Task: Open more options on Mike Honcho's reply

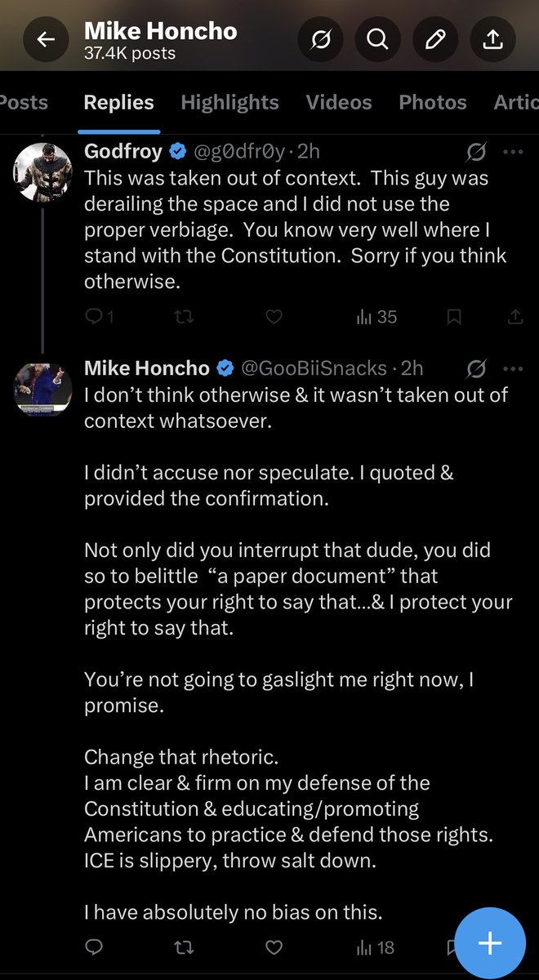Action: pyautogui.click(x=513, y=369)
